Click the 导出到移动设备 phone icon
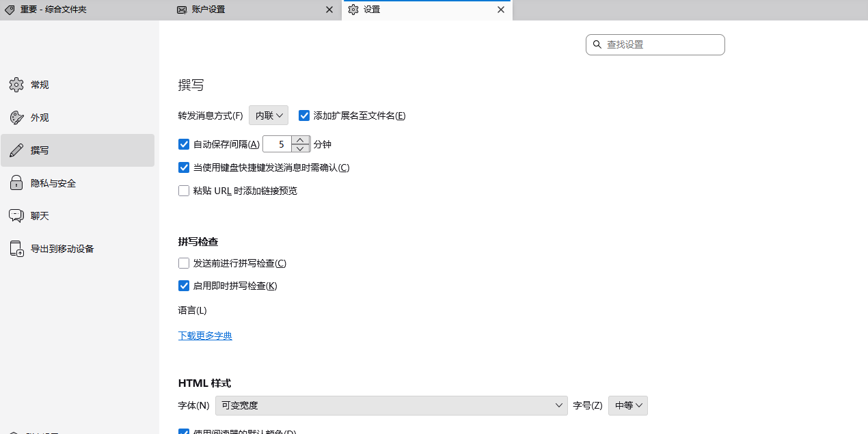Viewport: 868px width, 434px height. pyautogui.click(x=16, y=249)
